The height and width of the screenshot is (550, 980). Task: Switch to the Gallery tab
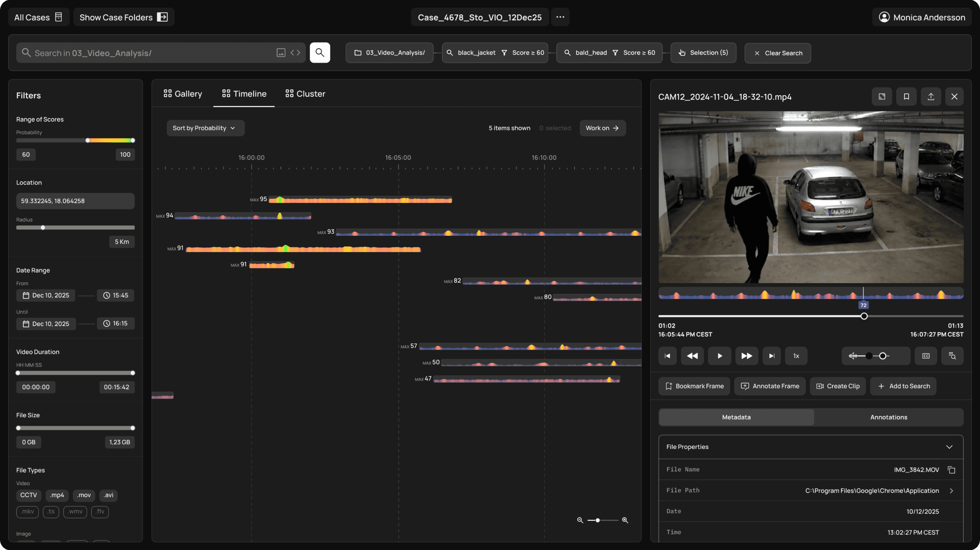coord(183,94)
